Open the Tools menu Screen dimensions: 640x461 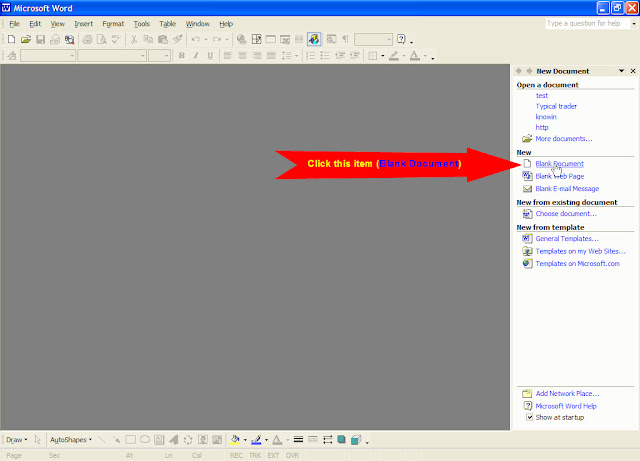click(142, 24)
